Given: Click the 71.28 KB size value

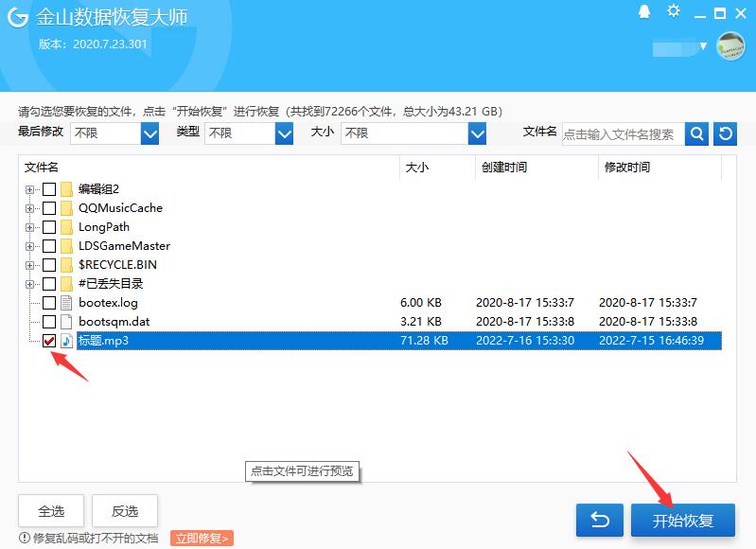Looking at the screenshot, I should (x=424, y=340).
